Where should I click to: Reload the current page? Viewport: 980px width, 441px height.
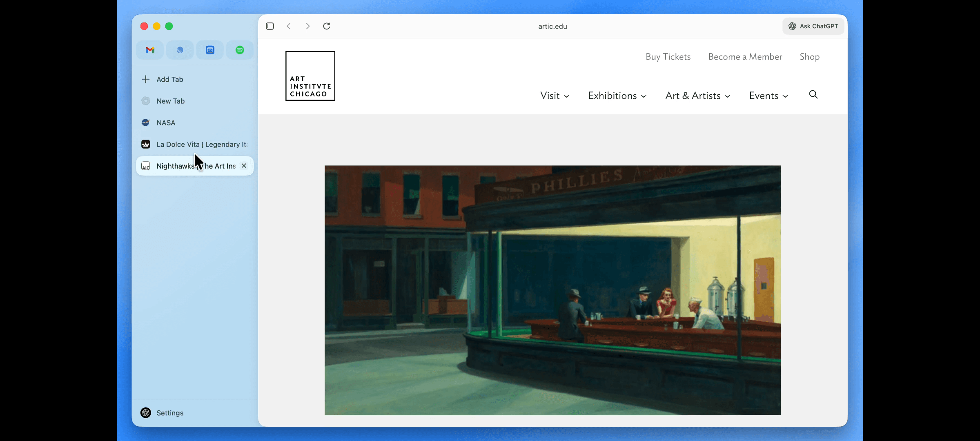tap(327, 26)
